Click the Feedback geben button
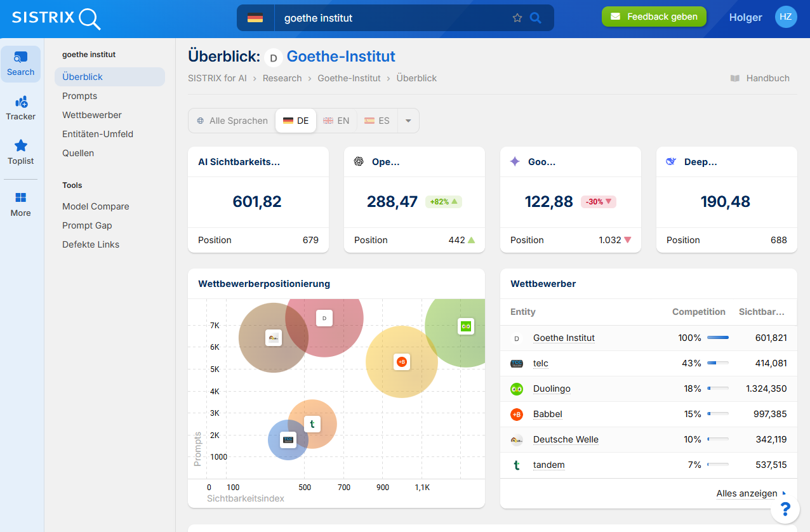 (x=654, y=17)
